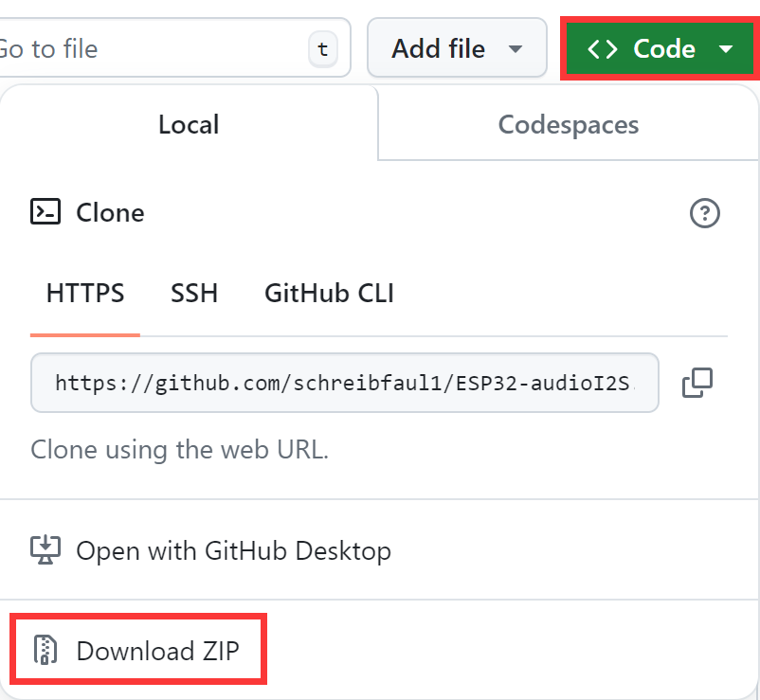Copy the repository URL to clipboard
The image size is (760, 700).
[x=697, y=383]
